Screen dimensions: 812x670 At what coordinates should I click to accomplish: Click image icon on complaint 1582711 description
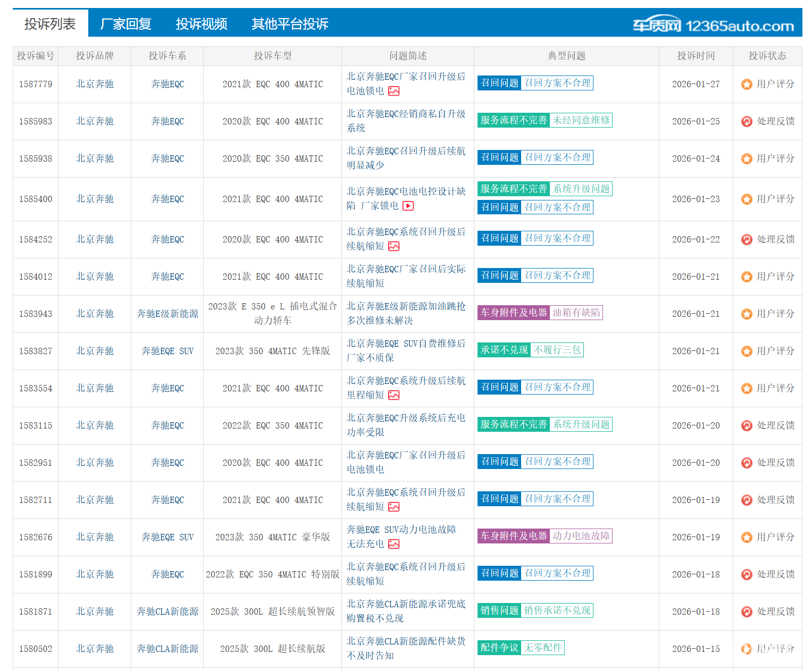[x=394, y=507]
